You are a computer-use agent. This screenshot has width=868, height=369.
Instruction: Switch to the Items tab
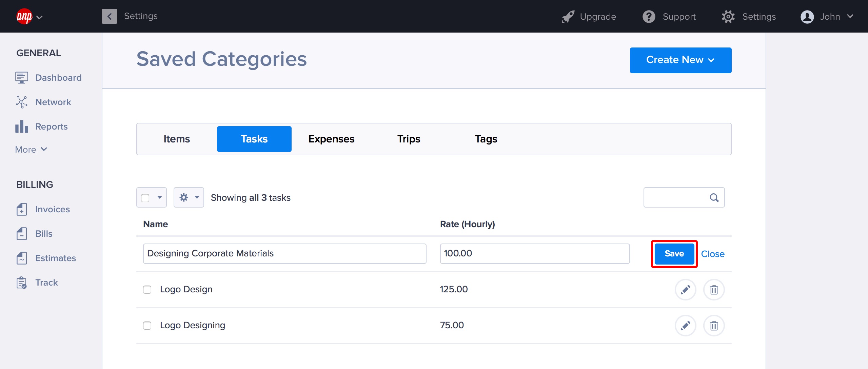point(176,139)
